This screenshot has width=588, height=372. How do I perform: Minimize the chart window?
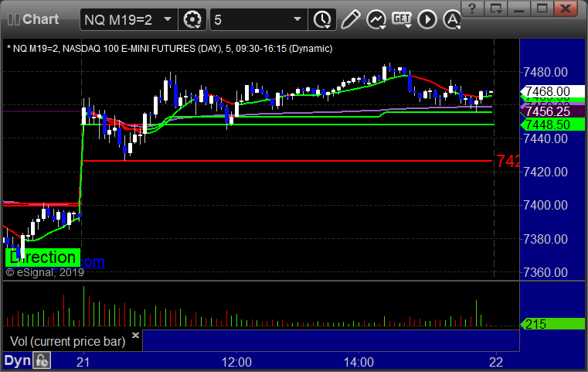click(x=519, y=8)
